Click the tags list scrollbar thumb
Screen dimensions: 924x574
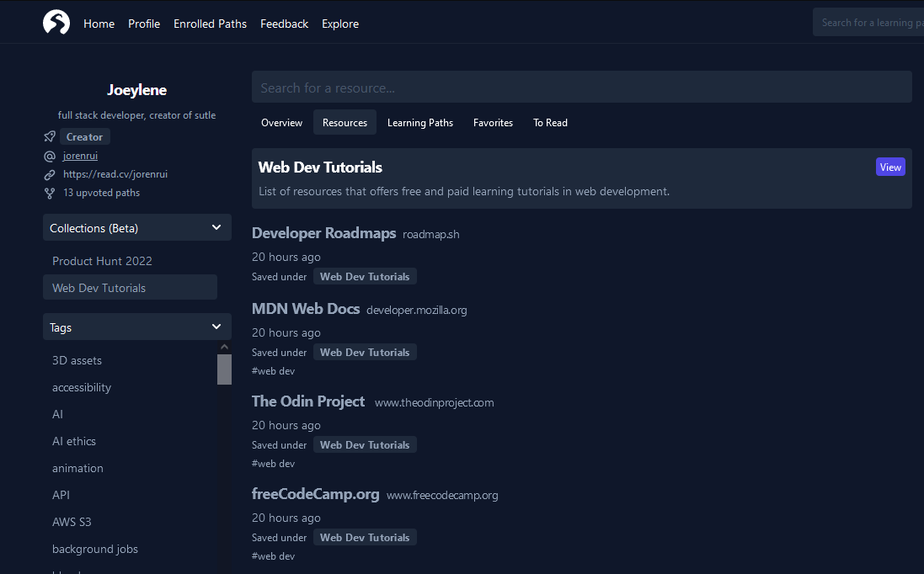(x=224, y=369)
